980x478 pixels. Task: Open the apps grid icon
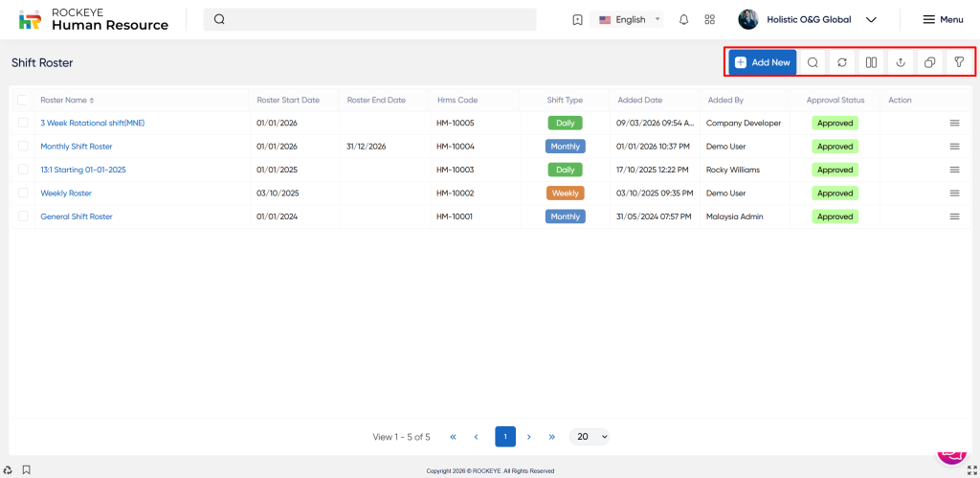(709, 19)
